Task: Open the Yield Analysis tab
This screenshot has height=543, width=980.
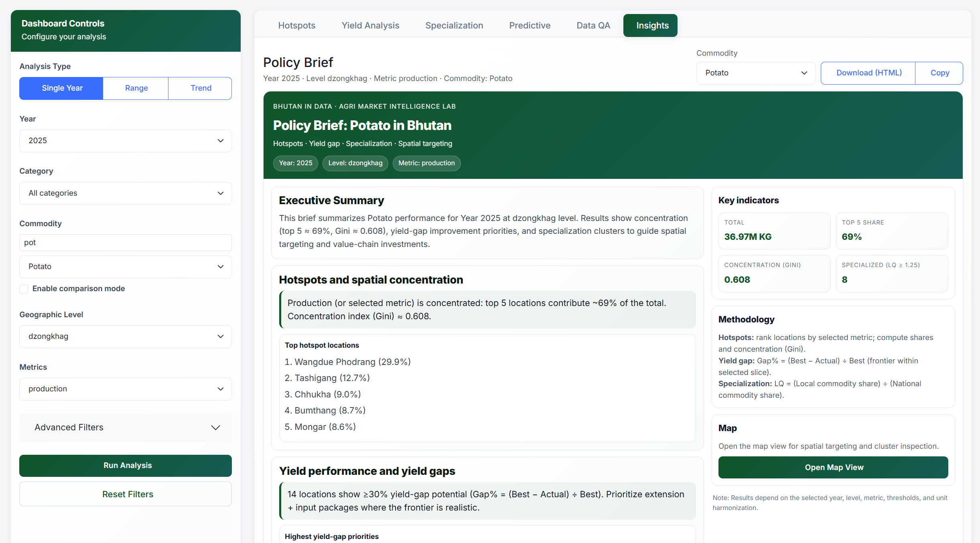Action: pyautogui.click(x=370, y=26)
